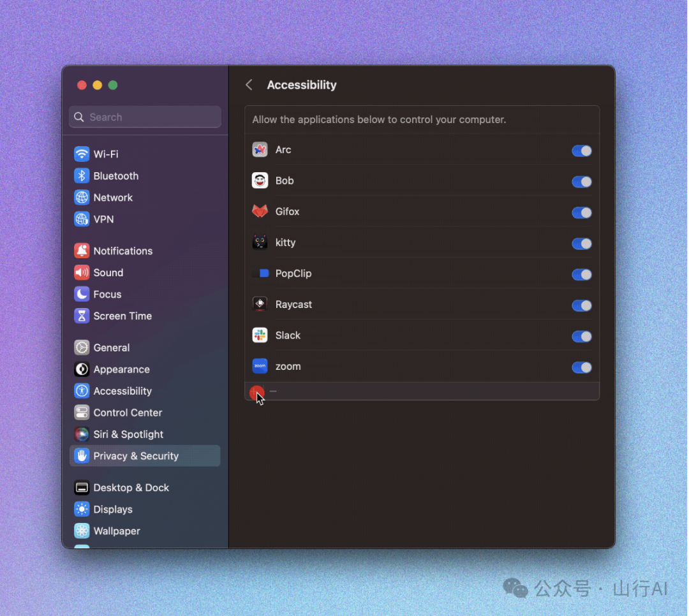The height and width of the screenshot is (616, 689).
Task: Go to Network settings
Action: 145,198
